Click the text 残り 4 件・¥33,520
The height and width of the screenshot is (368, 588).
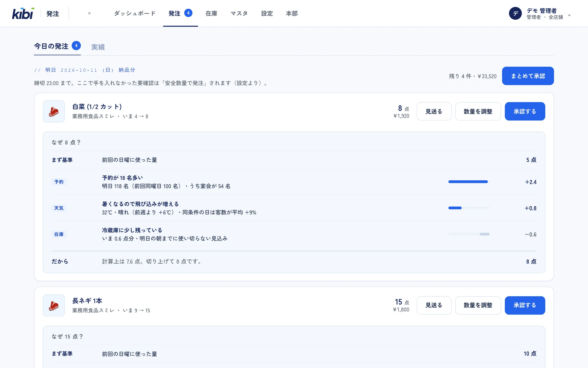click(473, 76)
